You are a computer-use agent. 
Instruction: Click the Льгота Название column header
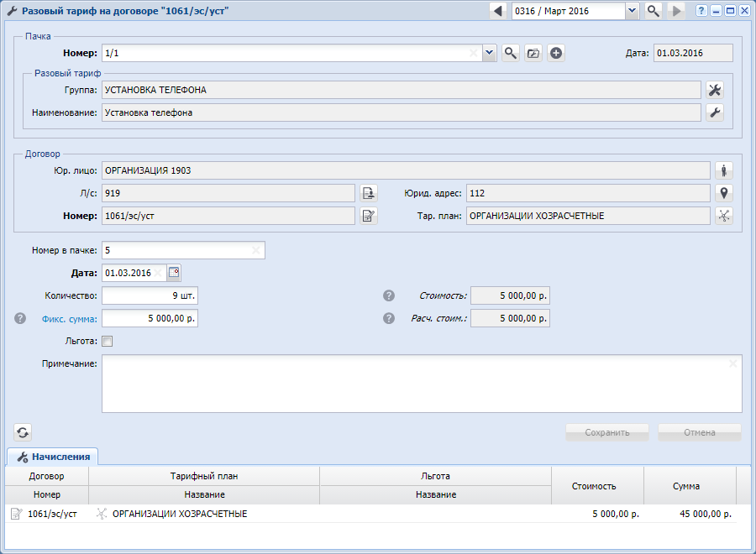click(x=435, y=494)
